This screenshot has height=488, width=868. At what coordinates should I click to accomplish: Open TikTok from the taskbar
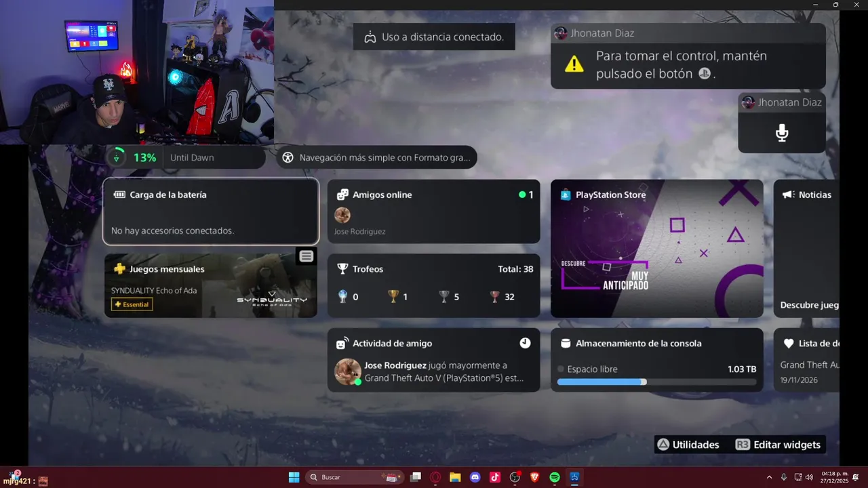[495, 477]
